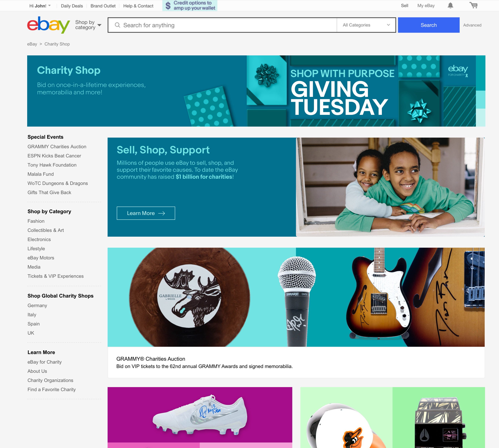The width and height of the screenshot is (499, 448).
Task: Open the notifications bell
Action: click(450, 6)
